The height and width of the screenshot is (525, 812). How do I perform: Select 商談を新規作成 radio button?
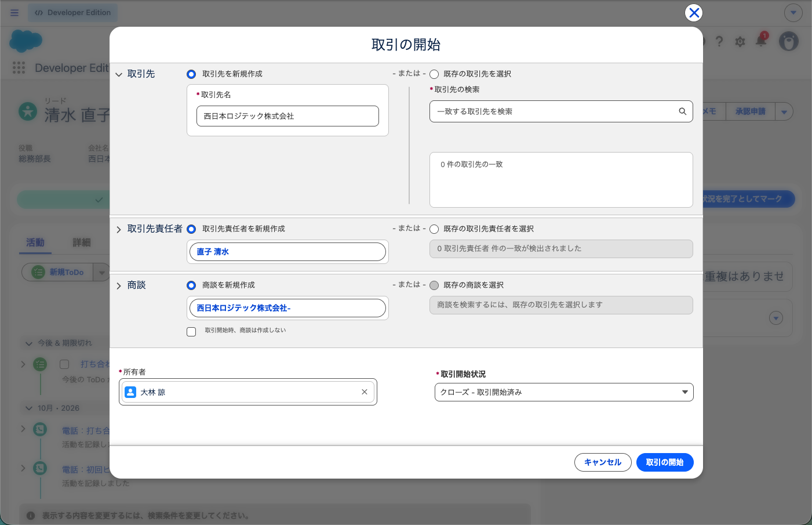pyautogui.click(x=191, y=285)
